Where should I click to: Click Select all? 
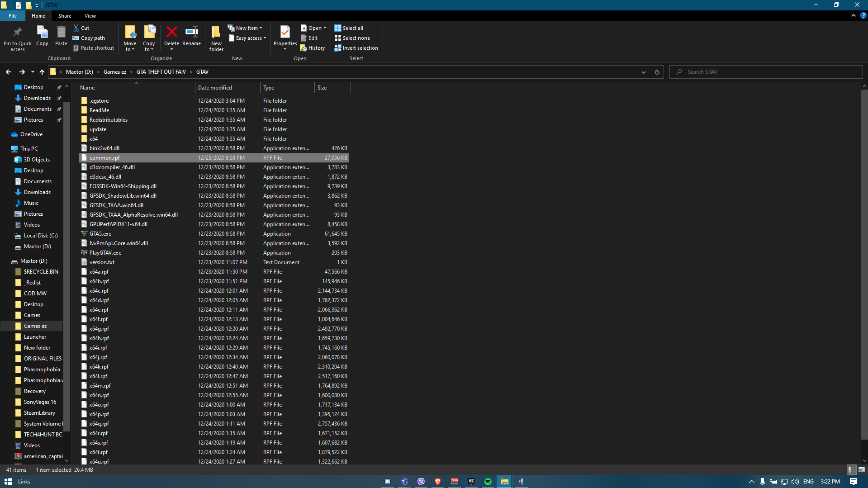pyautogui.click(x=349, y=28)
